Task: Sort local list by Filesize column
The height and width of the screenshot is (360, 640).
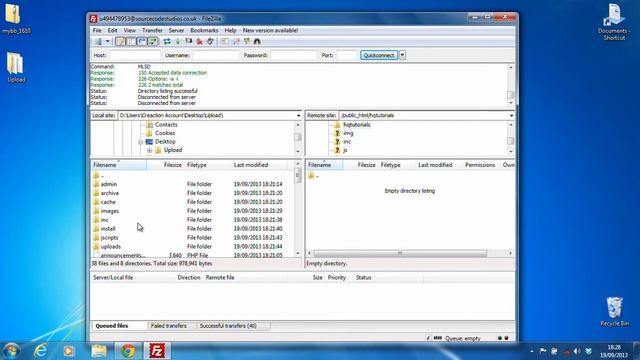Action: pos(173,165)
